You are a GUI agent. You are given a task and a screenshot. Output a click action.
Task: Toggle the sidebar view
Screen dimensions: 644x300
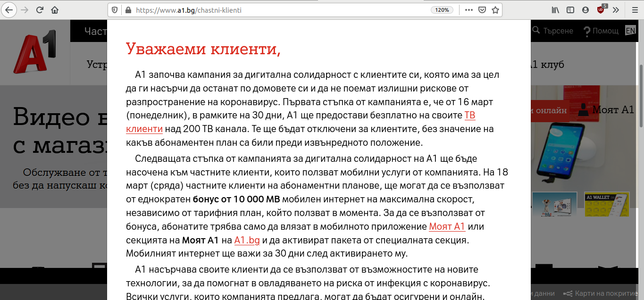(570, 10)
